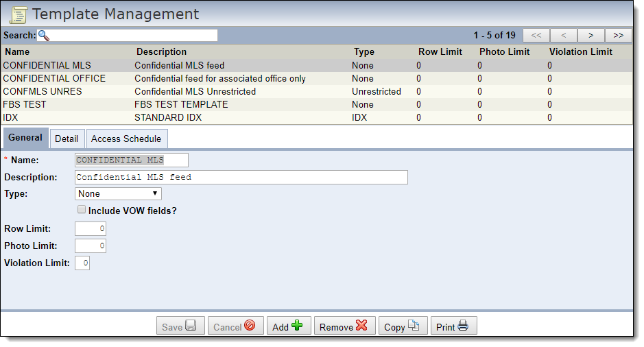
Task: Click the magnifying glass search icon
Action: 43,36
